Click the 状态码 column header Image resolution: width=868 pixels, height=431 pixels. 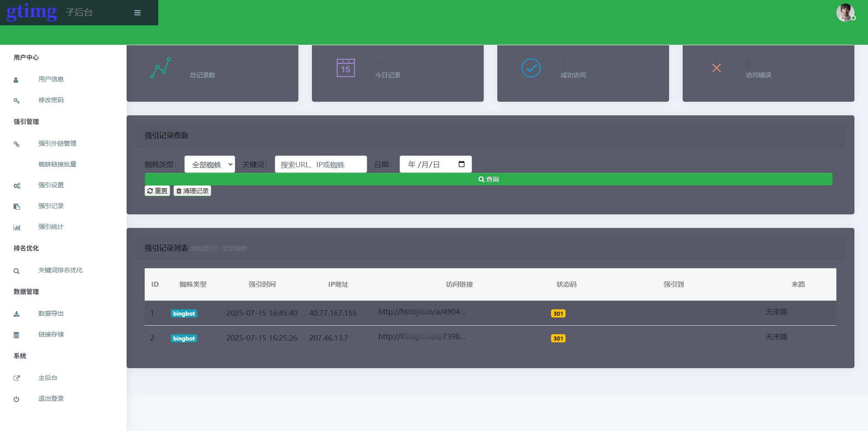tap(566, 284)
